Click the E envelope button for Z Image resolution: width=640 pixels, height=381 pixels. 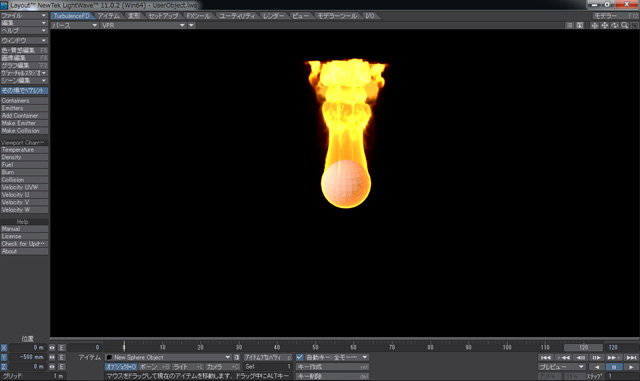(61, 366)
